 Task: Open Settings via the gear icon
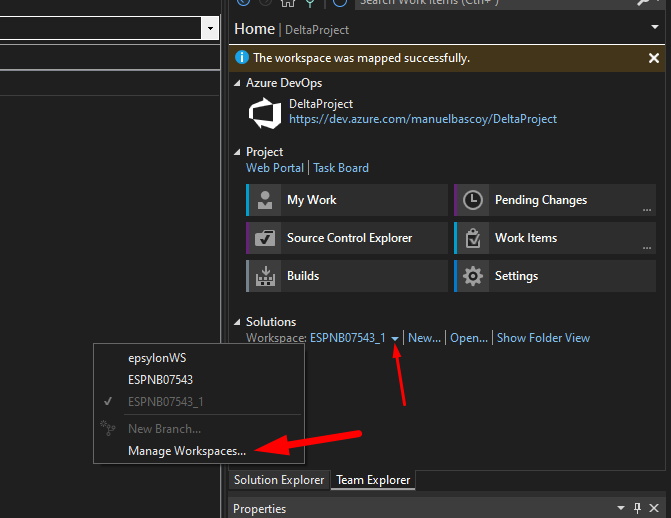click(474, 276)
